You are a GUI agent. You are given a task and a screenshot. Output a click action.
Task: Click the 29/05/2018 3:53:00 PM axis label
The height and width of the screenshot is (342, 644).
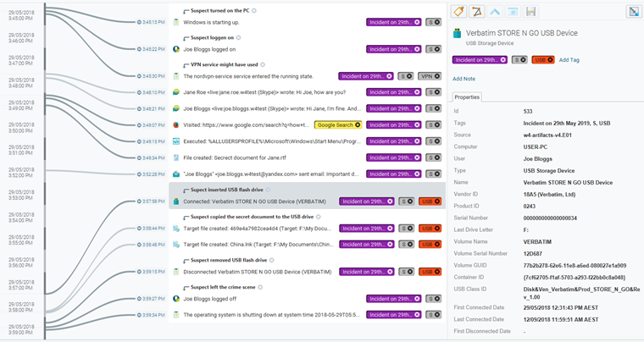21,195
